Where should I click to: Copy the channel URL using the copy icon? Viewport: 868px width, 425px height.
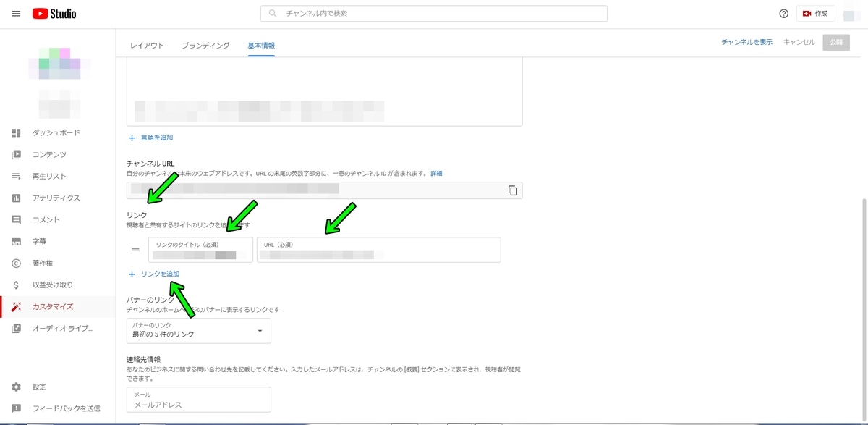(514, 190)
